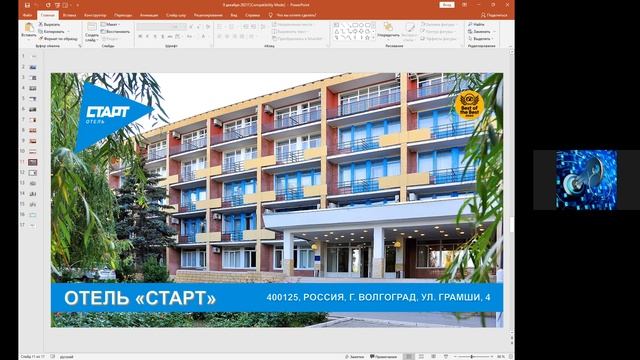The height and width of the screenshot is (360, 640).
Task: Toggle Italic formatting in font group
Action: tap(147, 37)
